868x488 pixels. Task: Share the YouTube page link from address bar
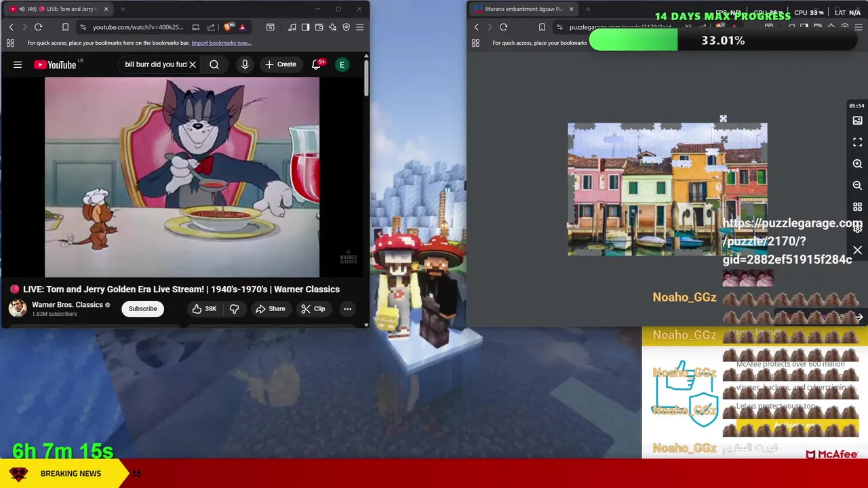pyautogui.click(x=211, y=27)
